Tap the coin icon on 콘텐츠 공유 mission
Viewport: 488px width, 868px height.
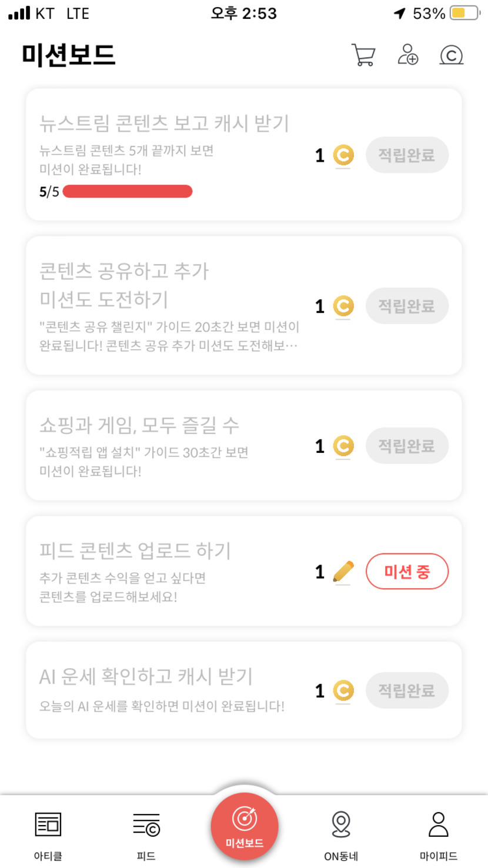[x=343, y=306]
